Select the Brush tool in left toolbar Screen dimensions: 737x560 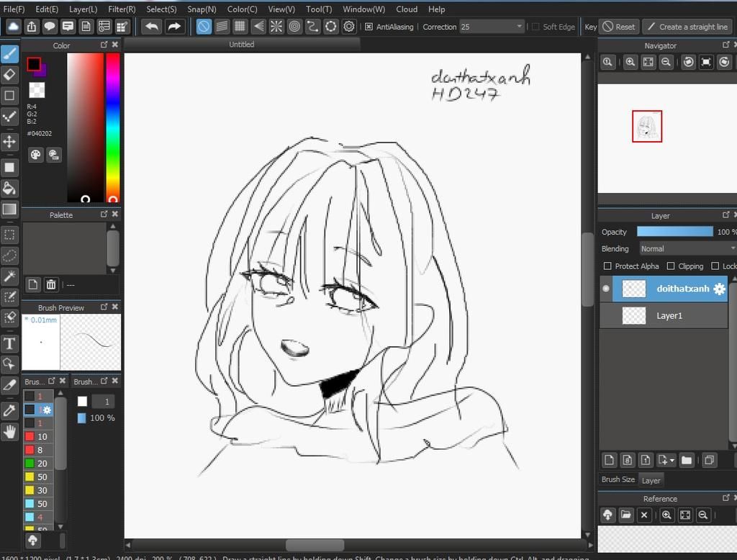tap(9, 54)
